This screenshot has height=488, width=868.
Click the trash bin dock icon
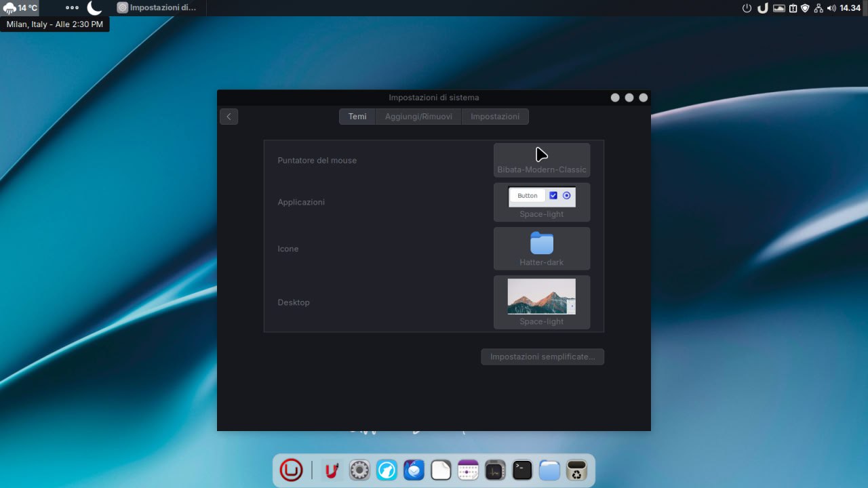coord(576,470)
